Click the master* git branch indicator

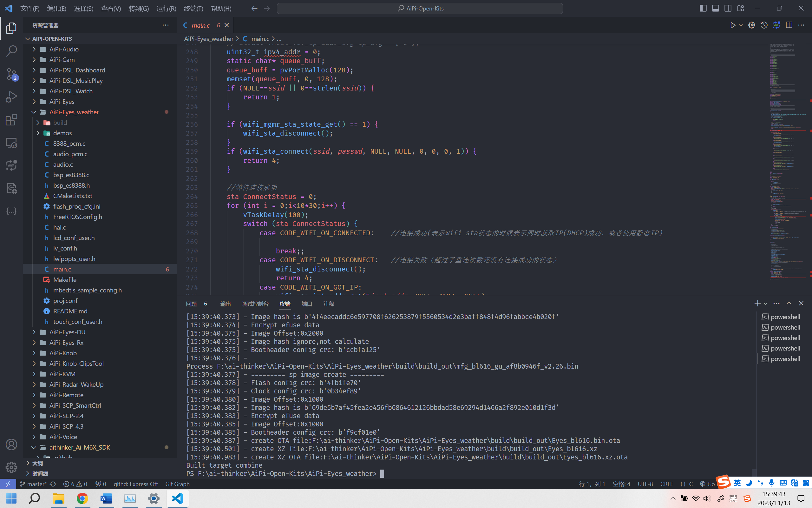click(x=33, y=484)
